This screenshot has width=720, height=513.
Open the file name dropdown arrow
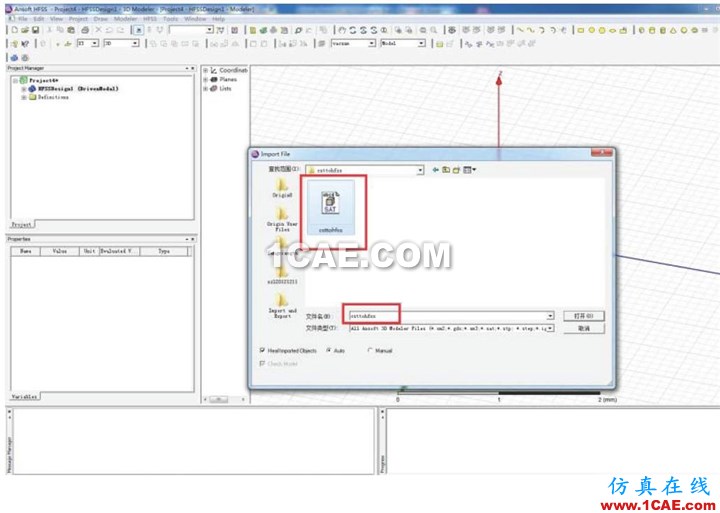(x=550, y=316)
